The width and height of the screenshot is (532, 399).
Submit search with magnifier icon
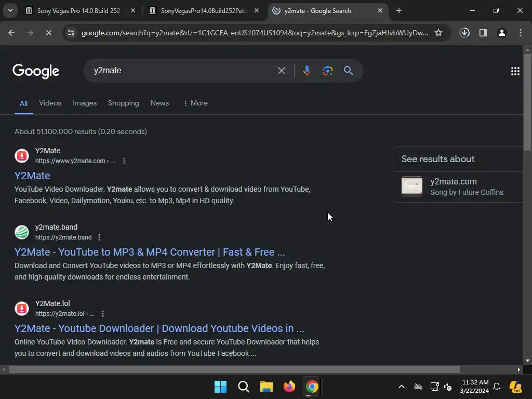349,71
